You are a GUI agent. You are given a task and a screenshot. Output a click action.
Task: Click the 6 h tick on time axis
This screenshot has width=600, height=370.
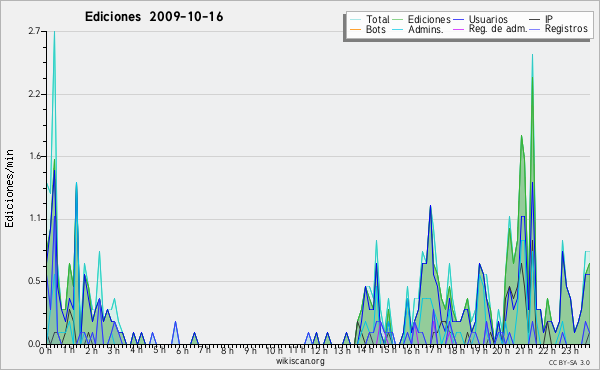pos(182,351)
